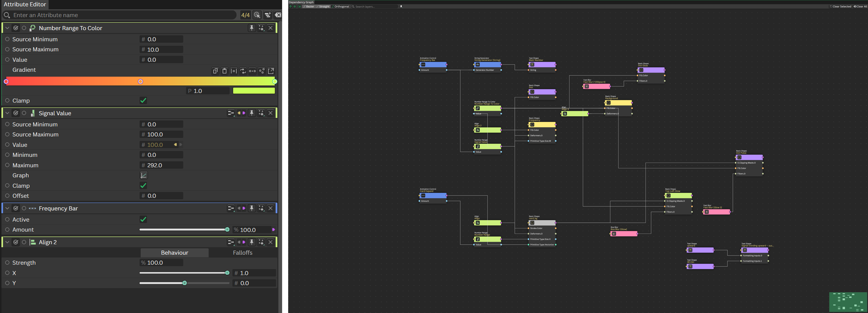Click the connections icon on Signal Value header

[231, 113]
